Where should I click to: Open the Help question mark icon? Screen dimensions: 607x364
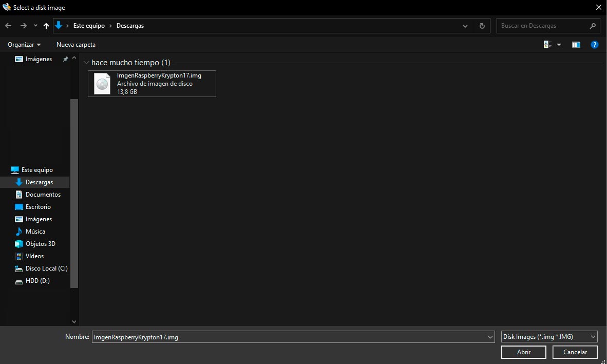(594, 45)
